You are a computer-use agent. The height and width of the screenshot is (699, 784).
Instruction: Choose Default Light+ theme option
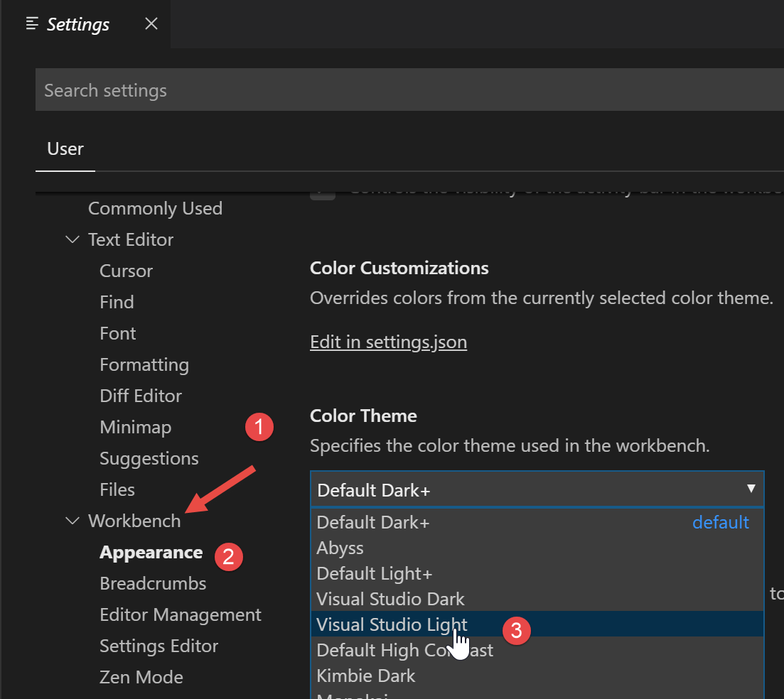click(x=374, y=573)
